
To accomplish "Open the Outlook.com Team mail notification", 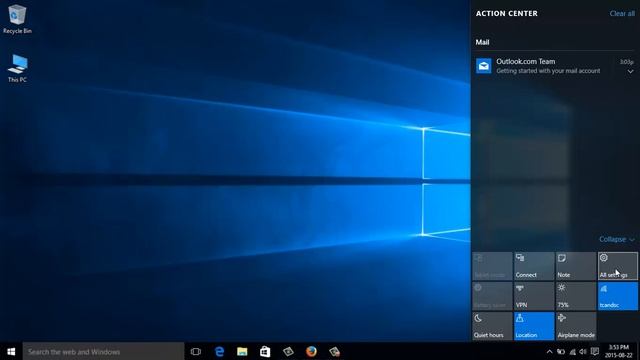I will click(555, 66).
